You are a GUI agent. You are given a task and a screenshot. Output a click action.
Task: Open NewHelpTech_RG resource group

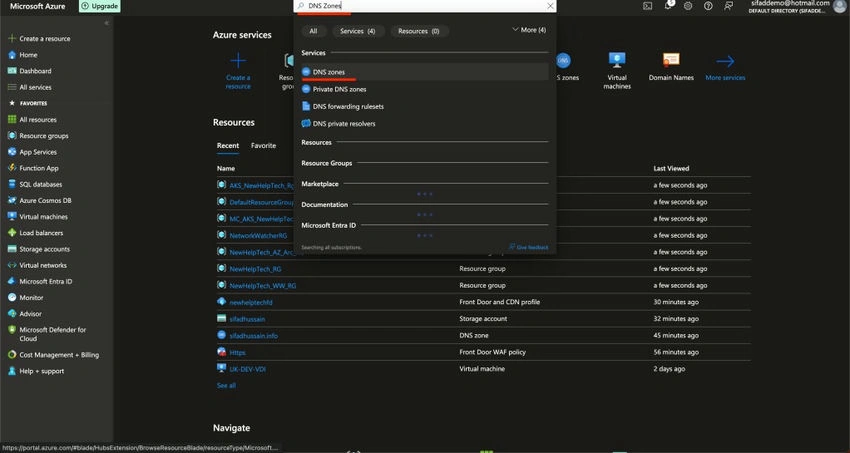coord(255,269)
